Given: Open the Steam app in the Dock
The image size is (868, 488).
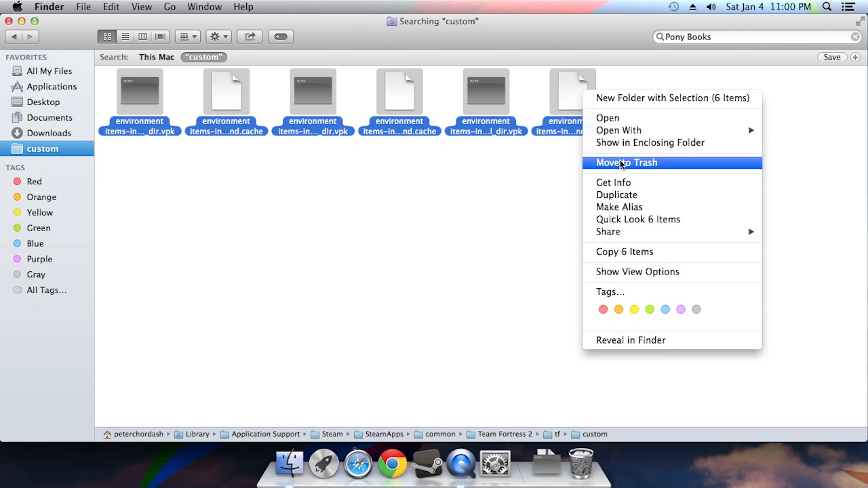Looking at the screenshot, I should coord(427,464).
